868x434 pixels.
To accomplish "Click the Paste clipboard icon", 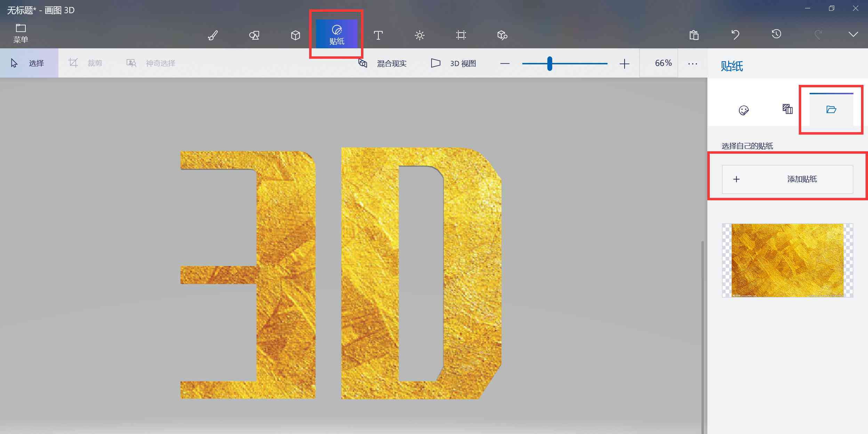I will (x=694, y=35).
